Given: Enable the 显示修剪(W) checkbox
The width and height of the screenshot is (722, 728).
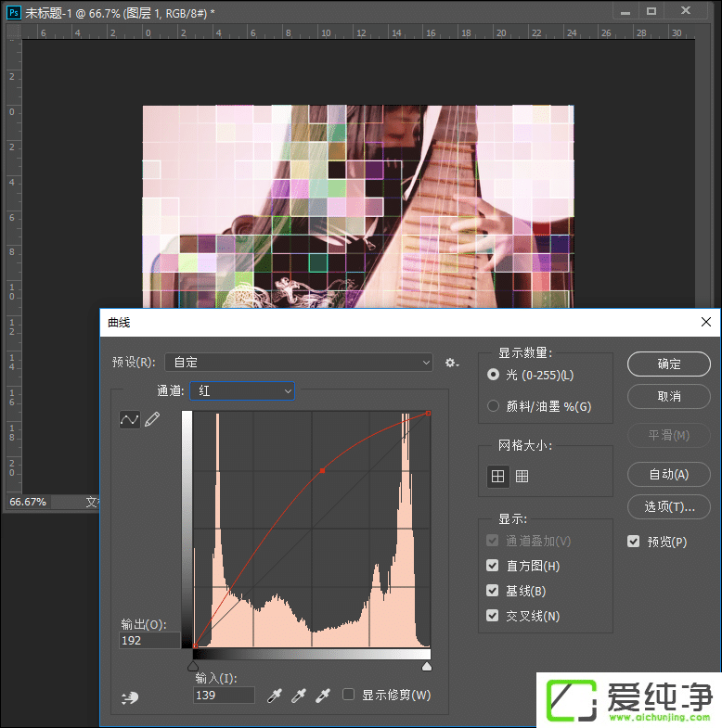Looking at the screenshot, I should [349, 695].
